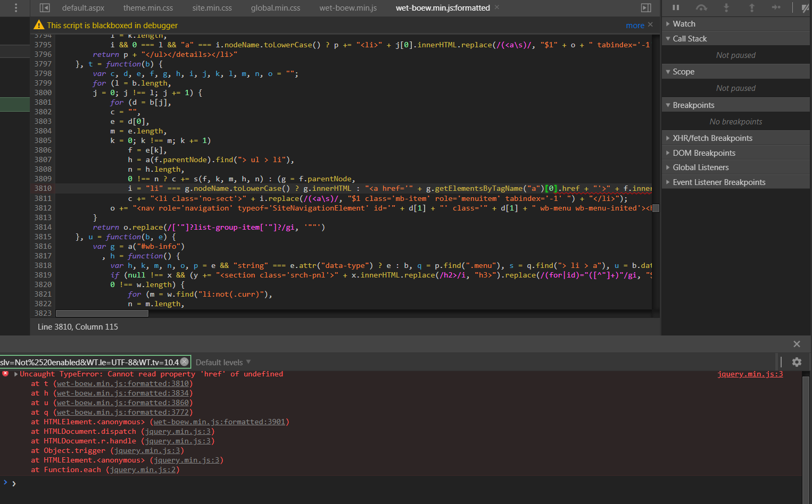Toggle the debugger sidebar pane icon
812x504 pixels.
coord(646,8)
